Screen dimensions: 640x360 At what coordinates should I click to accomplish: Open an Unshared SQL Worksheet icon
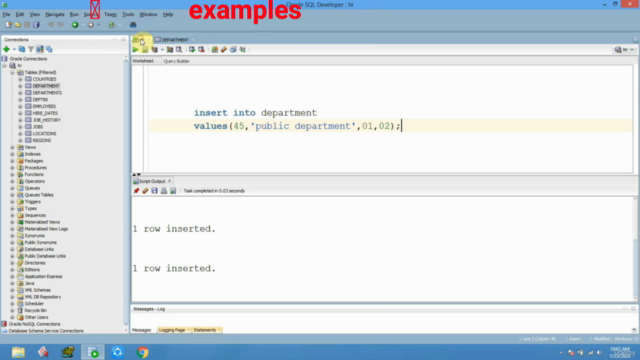(x=215, y=50)
